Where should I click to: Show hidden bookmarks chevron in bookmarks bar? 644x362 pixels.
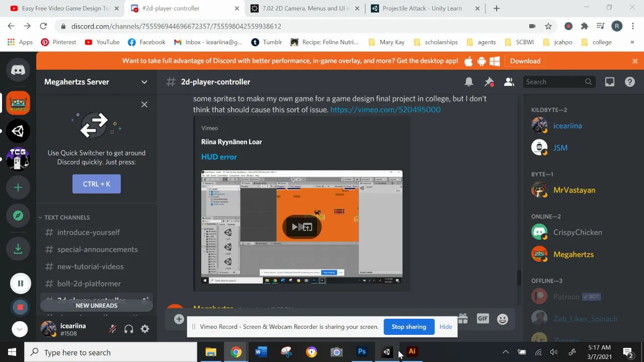632,42
